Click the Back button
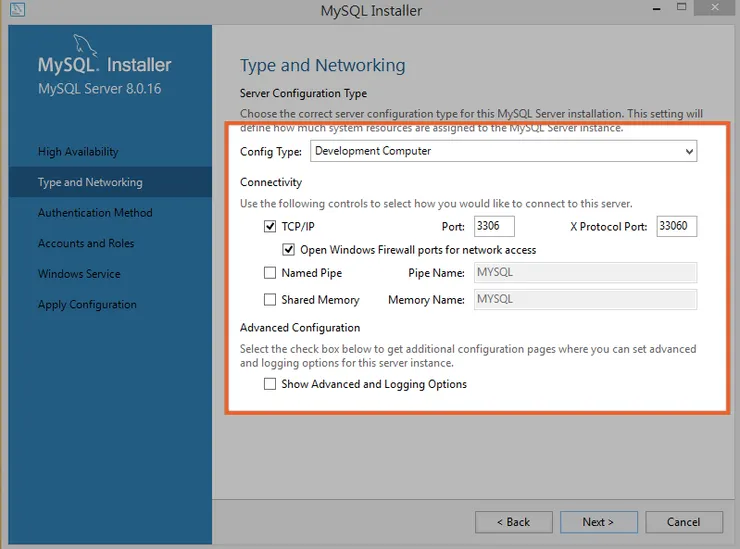The image size is (740, 549). (513, 522)
